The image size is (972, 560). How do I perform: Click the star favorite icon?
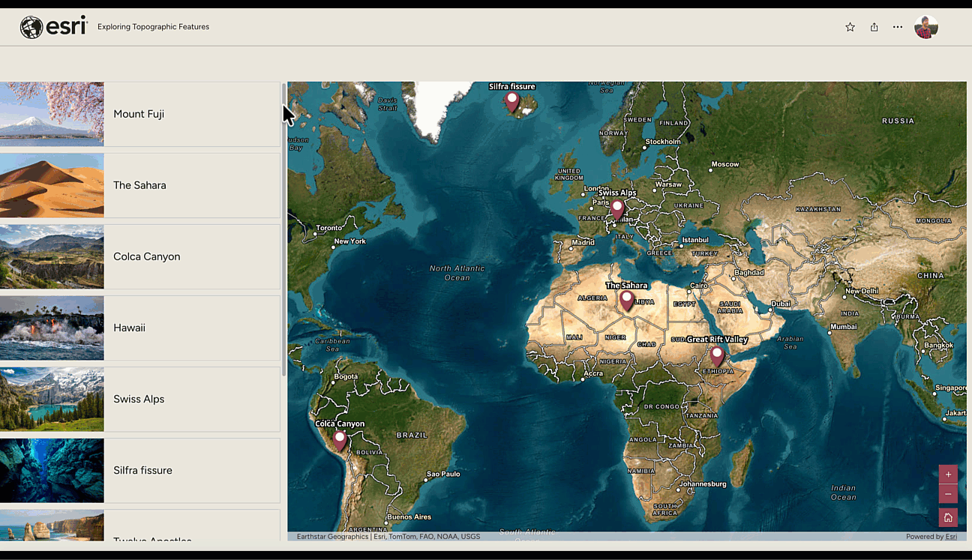(850, 27)
